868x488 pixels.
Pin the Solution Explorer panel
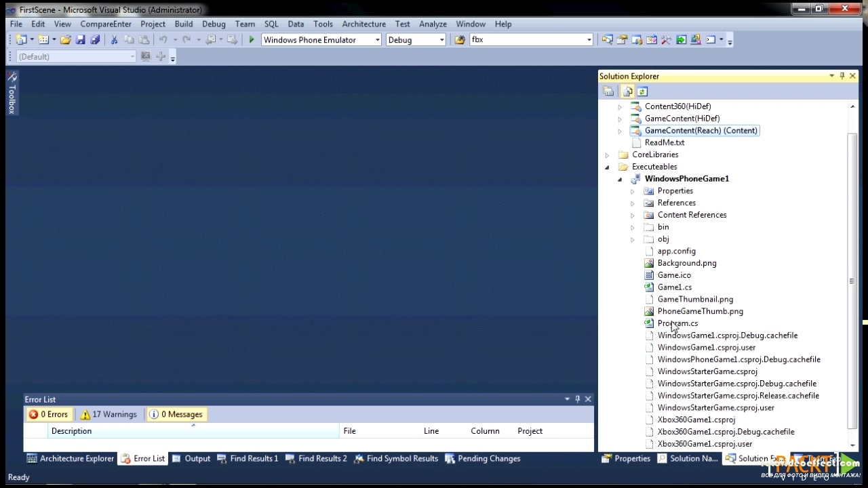click(842, 76)
